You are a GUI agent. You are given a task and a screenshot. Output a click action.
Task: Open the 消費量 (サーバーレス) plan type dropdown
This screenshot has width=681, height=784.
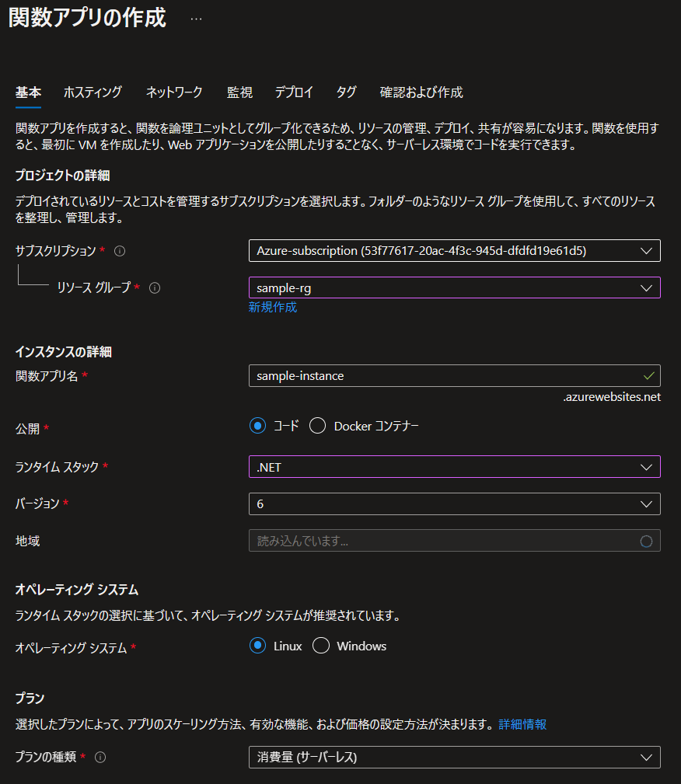click(454, 757)
